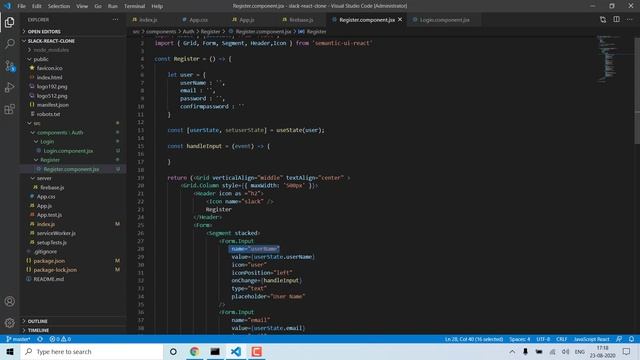Switch to the App.css tab
Viewport: 640px width, 360px height.
point(198,20)
